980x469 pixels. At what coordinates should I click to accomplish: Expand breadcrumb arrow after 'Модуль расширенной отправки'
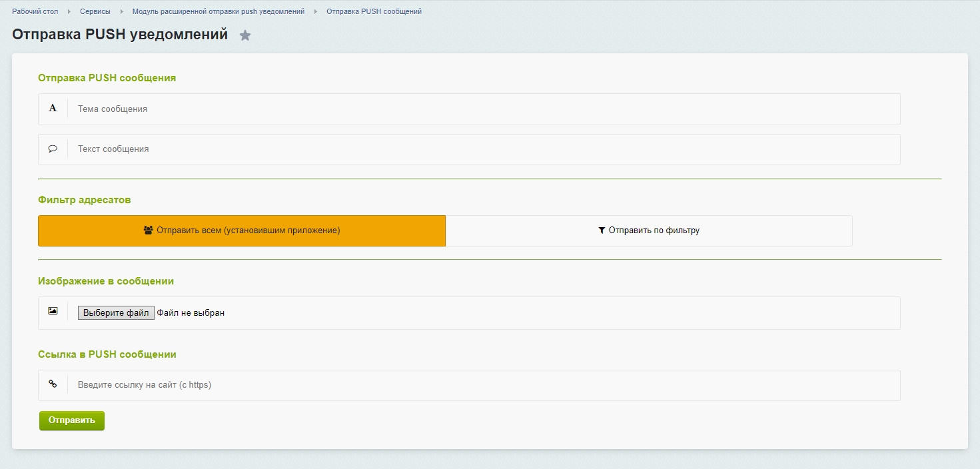tap(315, 12)
